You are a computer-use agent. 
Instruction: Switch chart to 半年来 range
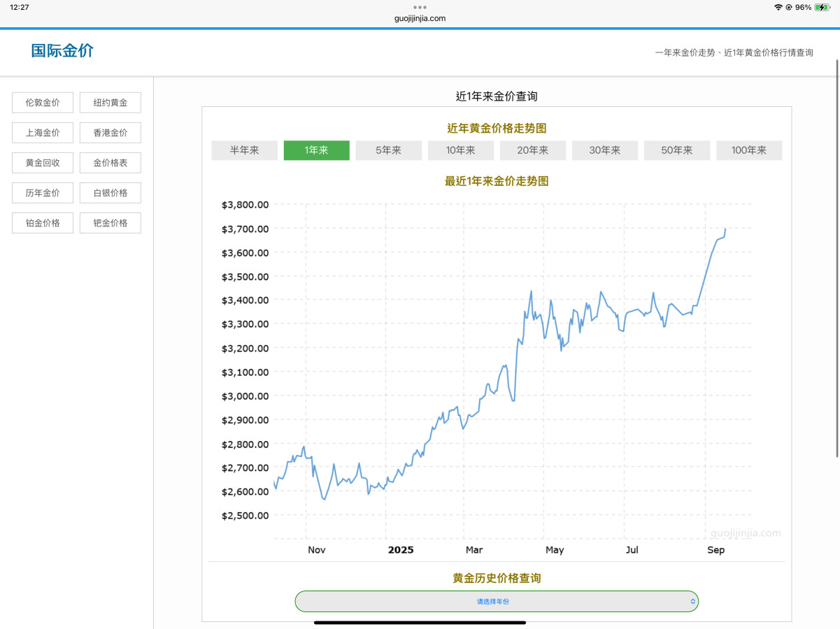coord(244,150)
